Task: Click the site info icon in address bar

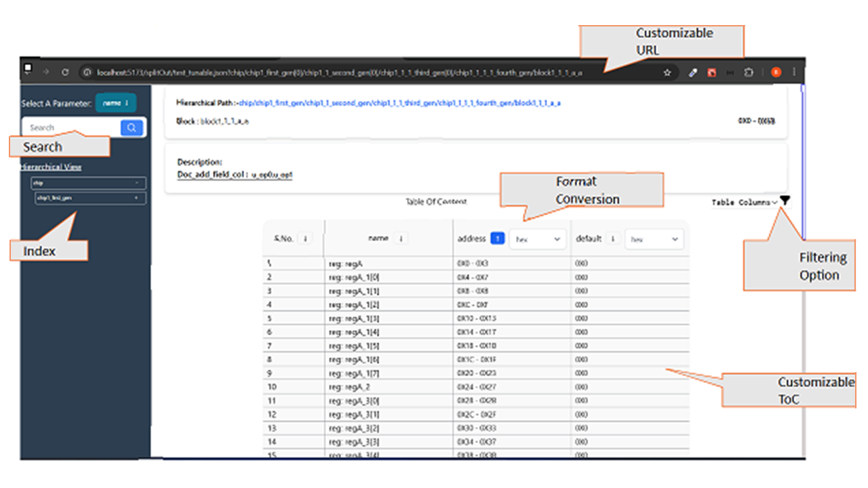Action: point(87,72)
